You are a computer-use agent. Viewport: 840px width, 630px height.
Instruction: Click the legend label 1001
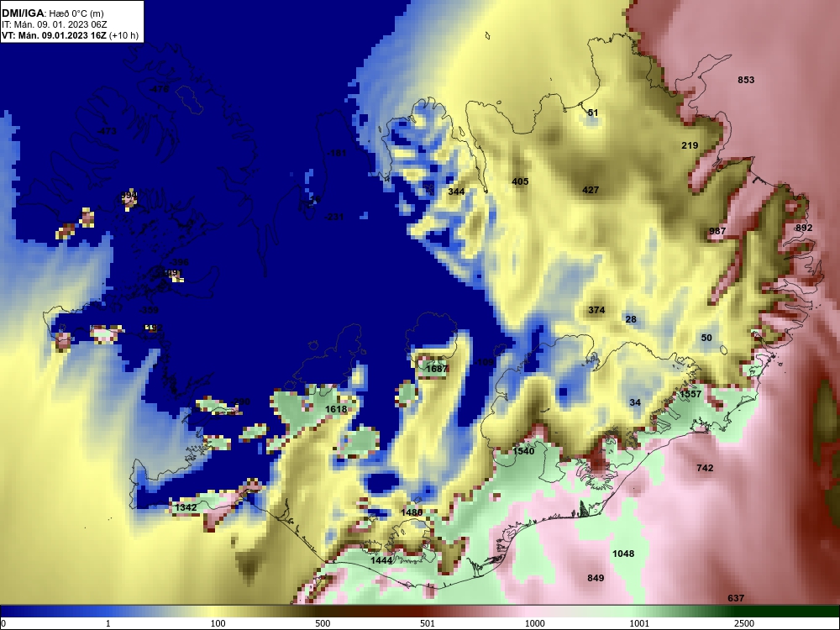pos(639,623)
